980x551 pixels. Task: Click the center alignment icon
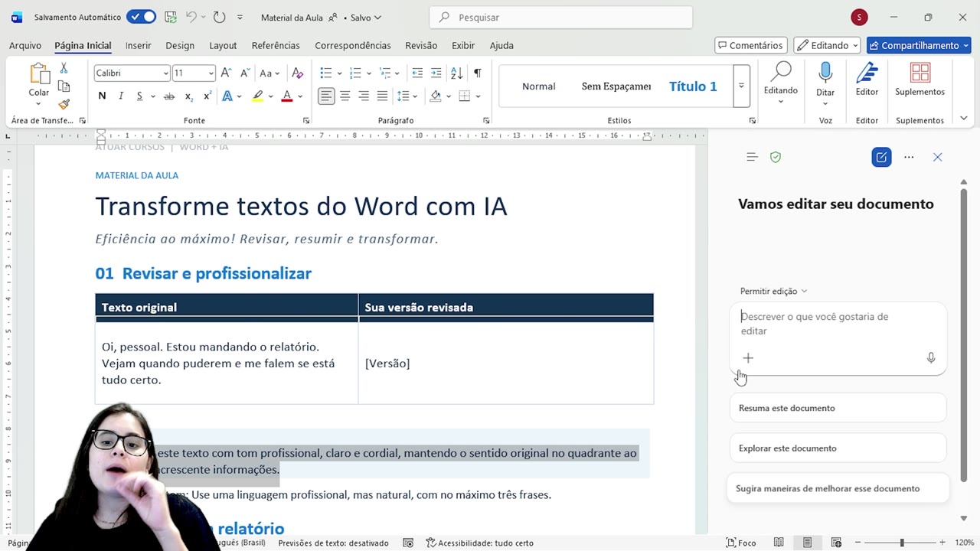[345, 96]
